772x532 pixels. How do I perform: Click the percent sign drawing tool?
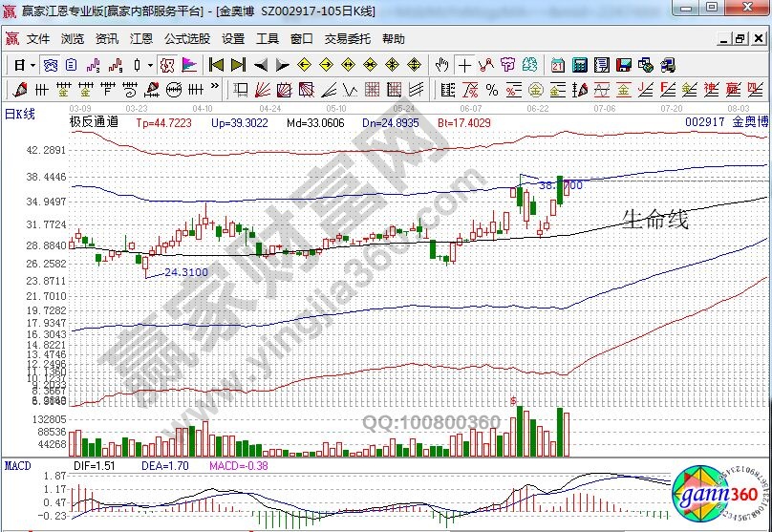click(491, 90)
